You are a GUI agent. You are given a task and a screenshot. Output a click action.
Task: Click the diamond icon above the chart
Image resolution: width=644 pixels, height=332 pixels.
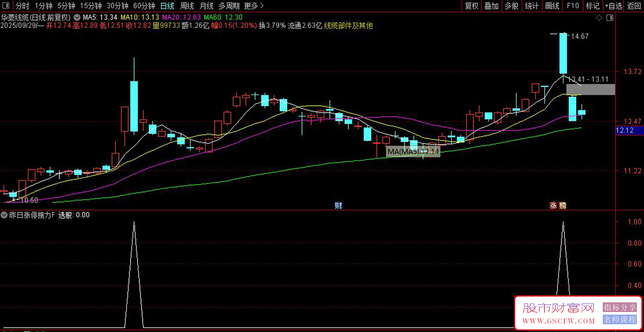click(x=600, y=17)
